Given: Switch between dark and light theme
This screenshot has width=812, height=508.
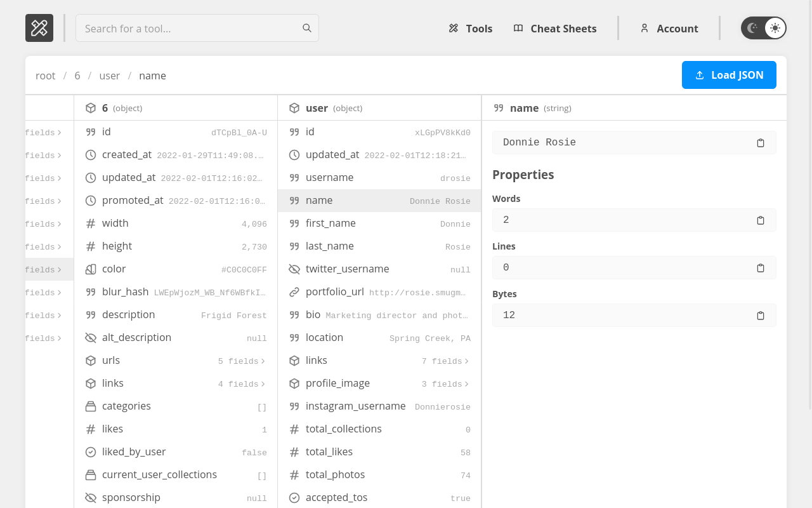Looking at the screenshot, I should tap(764, 28).
